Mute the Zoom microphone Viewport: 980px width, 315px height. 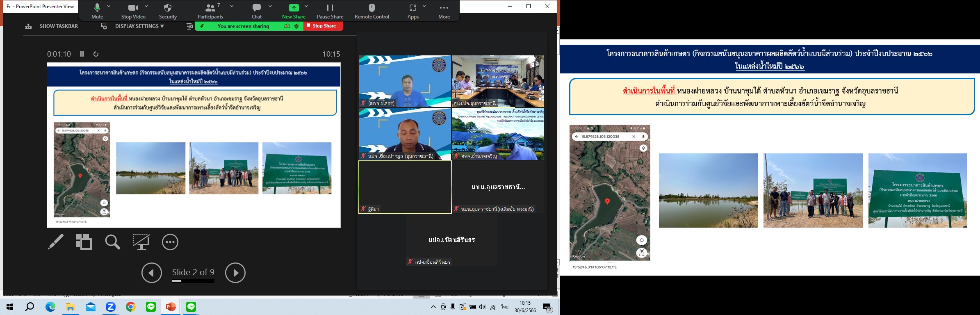(97, 11)
